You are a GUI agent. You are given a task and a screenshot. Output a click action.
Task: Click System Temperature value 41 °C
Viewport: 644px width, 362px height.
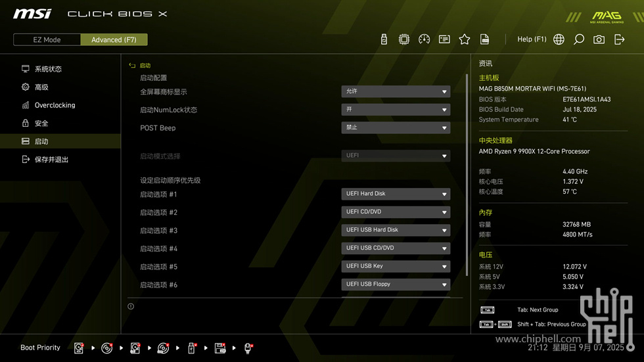click(x=570, y=120)
